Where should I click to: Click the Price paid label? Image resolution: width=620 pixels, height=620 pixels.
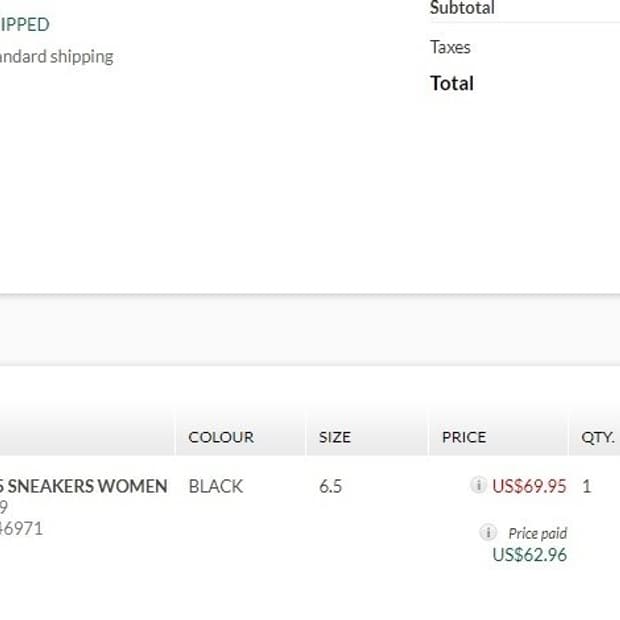click(537, 533)
